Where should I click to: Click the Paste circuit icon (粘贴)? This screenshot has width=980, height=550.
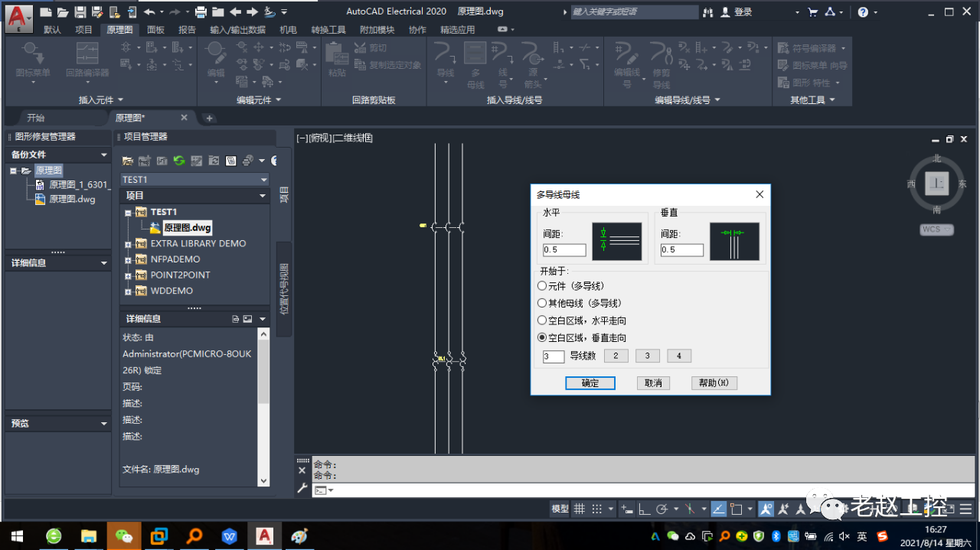337,60
